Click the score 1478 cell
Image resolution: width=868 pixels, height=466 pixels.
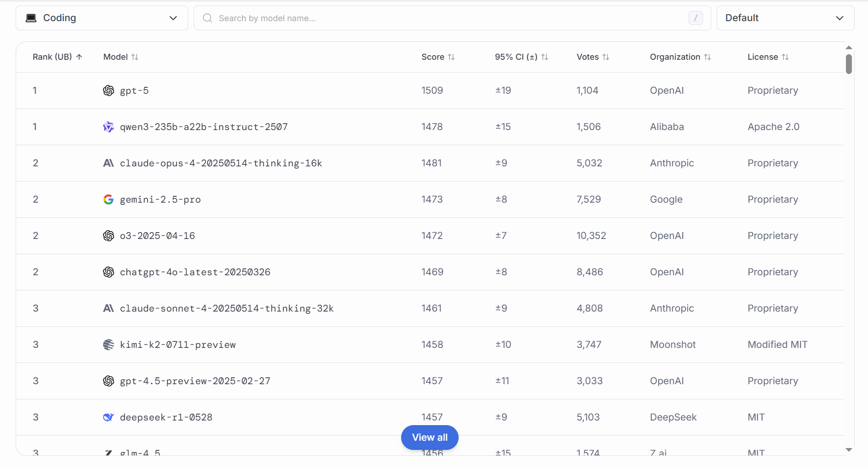[432, 127]
